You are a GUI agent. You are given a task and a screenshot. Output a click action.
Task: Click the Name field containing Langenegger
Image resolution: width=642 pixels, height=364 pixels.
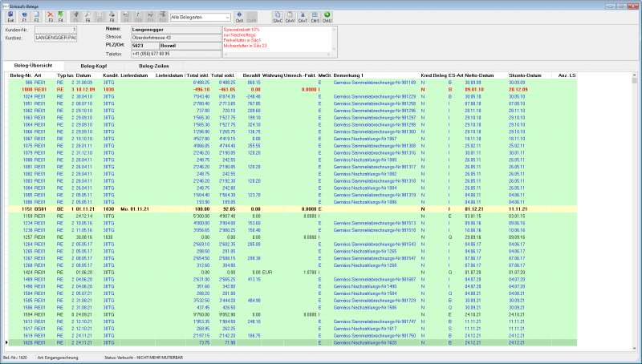pyautogui.click(x=176, y=30)
